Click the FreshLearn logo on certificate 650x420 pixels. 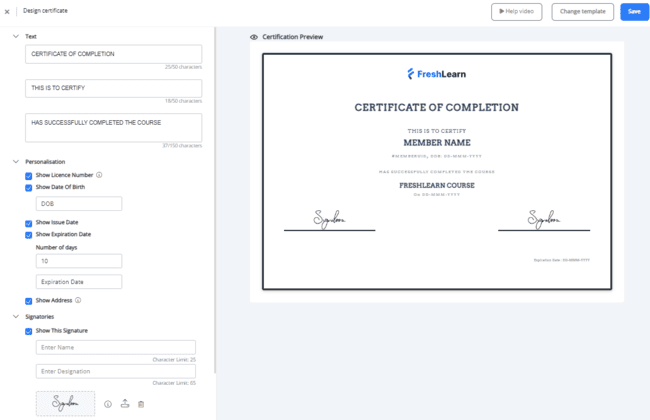437,74
